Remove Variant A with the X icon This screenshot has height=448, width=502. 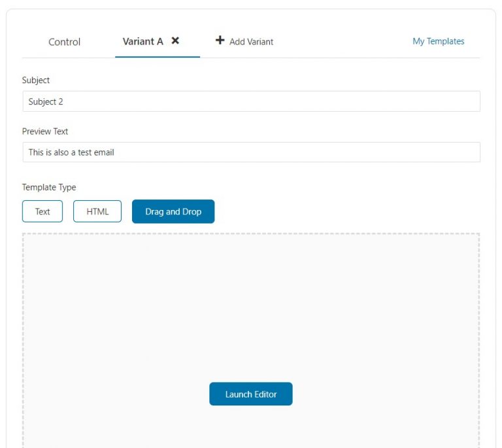tap(175, 41)
